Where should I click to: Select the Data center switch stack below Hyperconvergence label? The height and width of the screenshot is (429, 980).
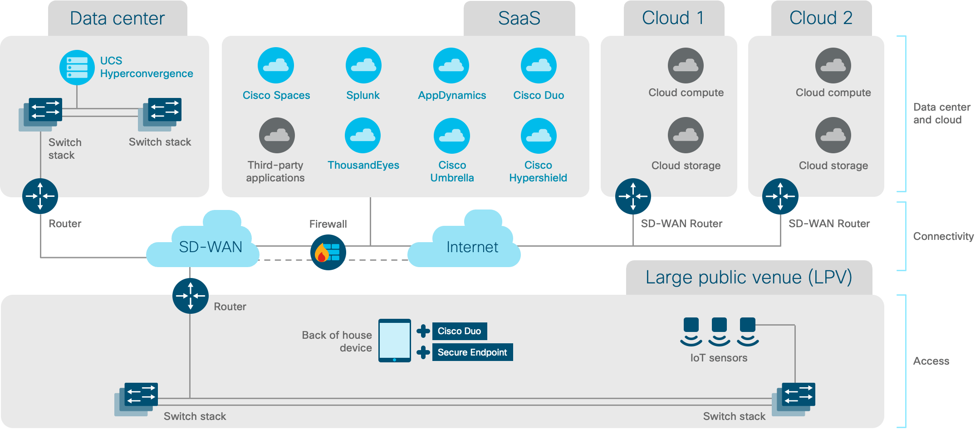pos(160,114)
